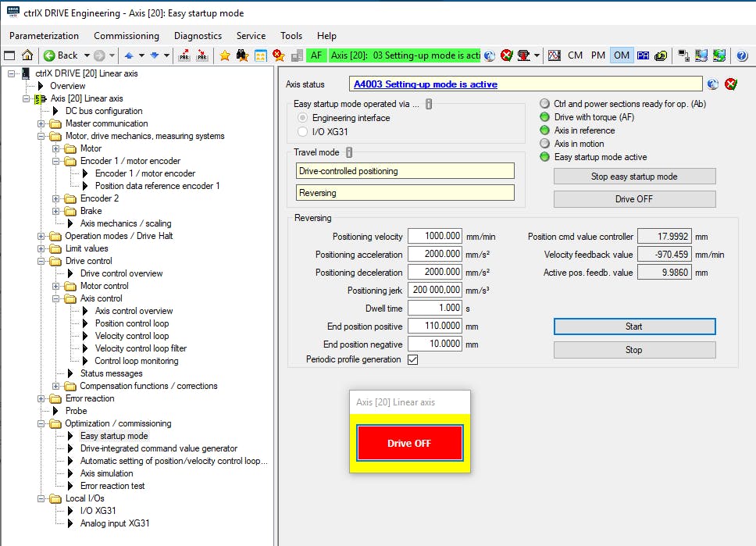
Task: Collapse the 'Motor, drive mechanics, measuring systems' folder
Action: point(41,136)
